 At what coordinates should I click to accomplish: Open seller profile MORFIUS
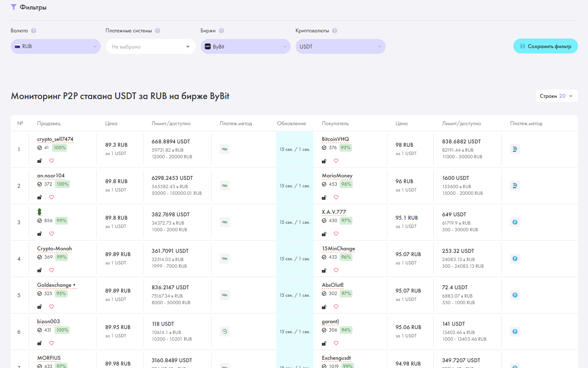tap(49, 358)
